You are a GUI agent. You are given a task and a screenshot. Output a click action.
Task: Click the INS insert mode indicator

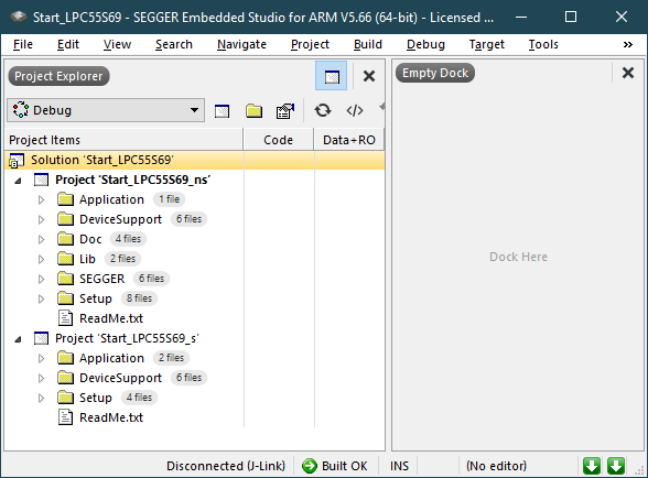pyautogui.click(x=399, y=466)
